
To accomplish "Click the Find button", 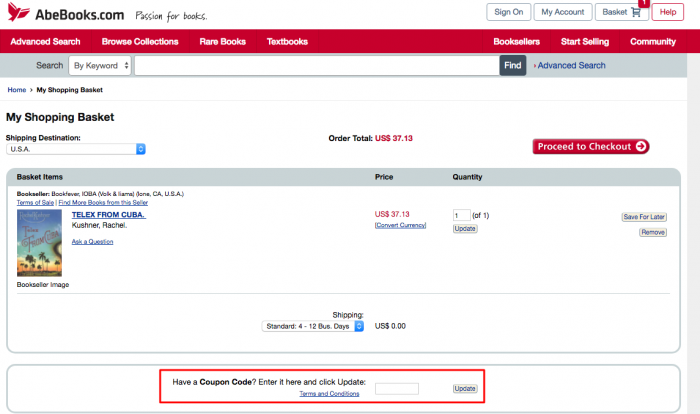I will (x=512, y=66).
